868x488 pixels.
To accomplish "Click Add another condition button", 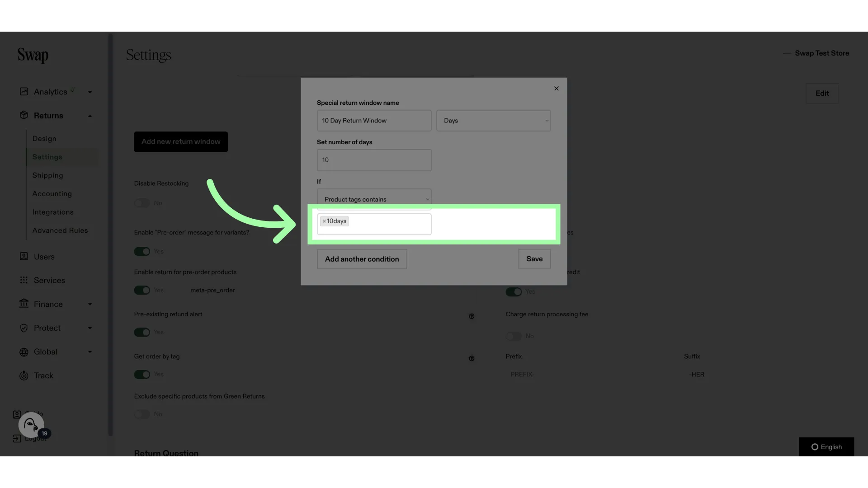I will coord(362,259).
